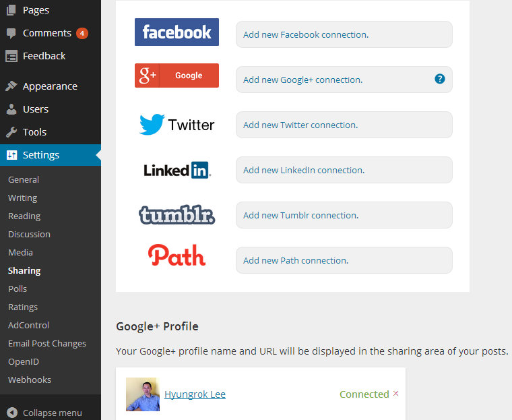This screenshot has width=512, height=420.
Task: Collapse the admin sidebar menu
Action: click(44, 413)
